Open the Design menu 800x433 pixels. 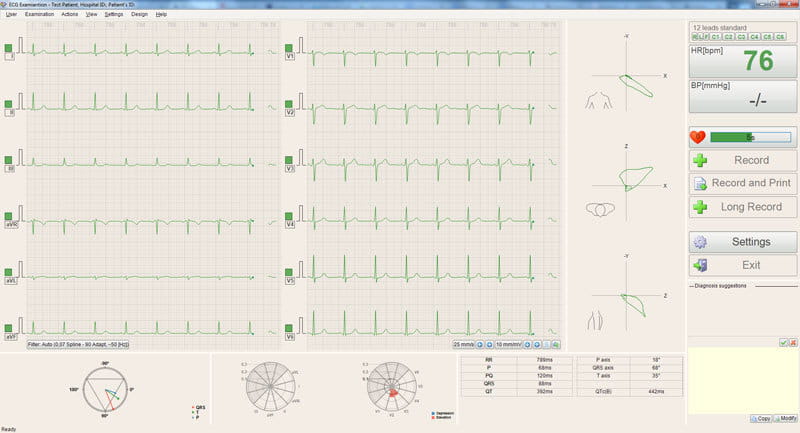(139, 15)
